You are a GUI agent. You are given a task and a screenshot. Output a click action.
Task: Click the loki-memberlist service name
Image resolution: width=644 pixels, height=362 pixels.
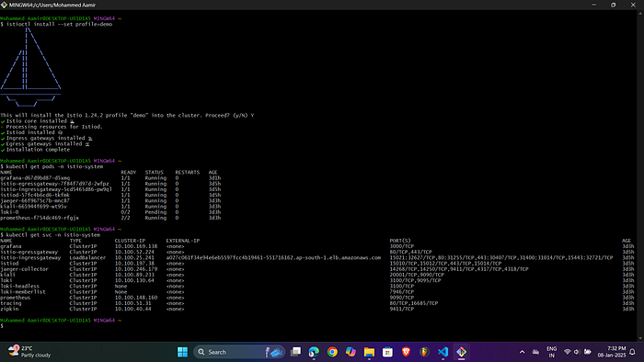[x=23, y=292]
